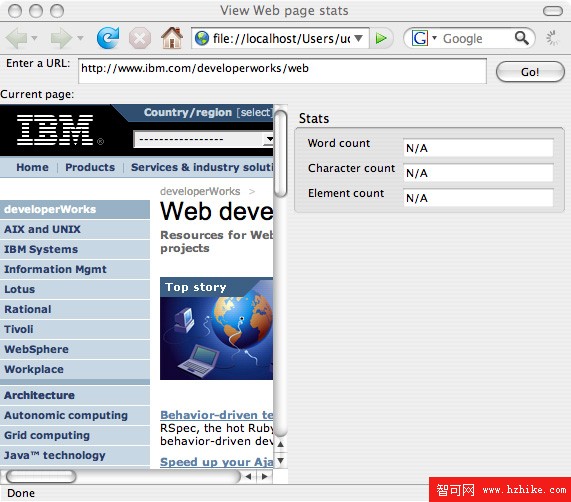This screenshot has width=571, height=502.
Task: Click the IBM logo
Action: point(55,130)
